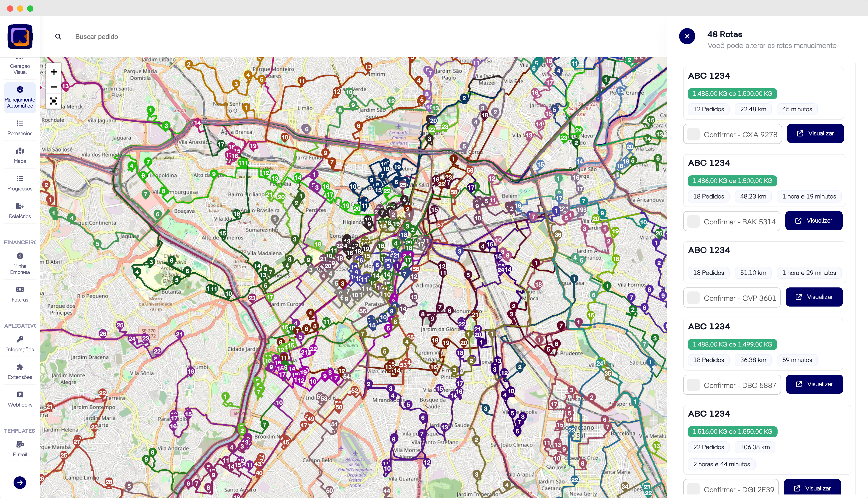Click the 1.516,00 KG de 1.550,00 KG badge
This screenshot has width=868, height=498.
tap(732, 431)
